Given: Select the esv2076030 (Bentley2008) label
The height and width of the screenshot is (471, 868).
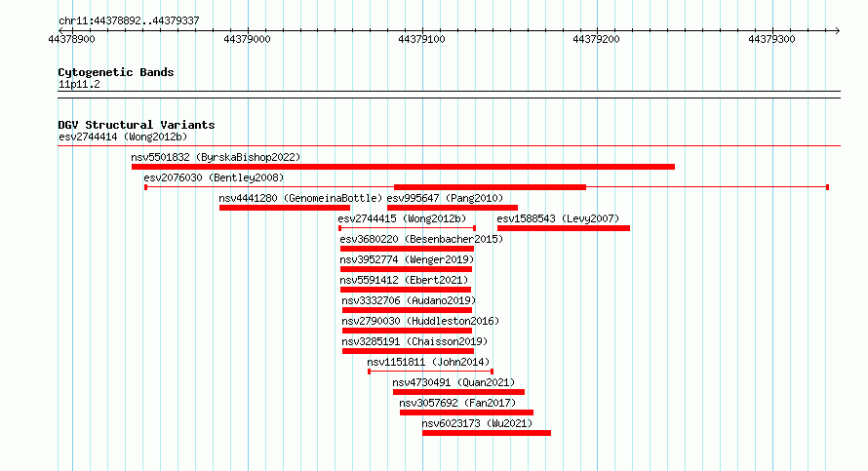Looking at the screenshot, I should (214, 177).
